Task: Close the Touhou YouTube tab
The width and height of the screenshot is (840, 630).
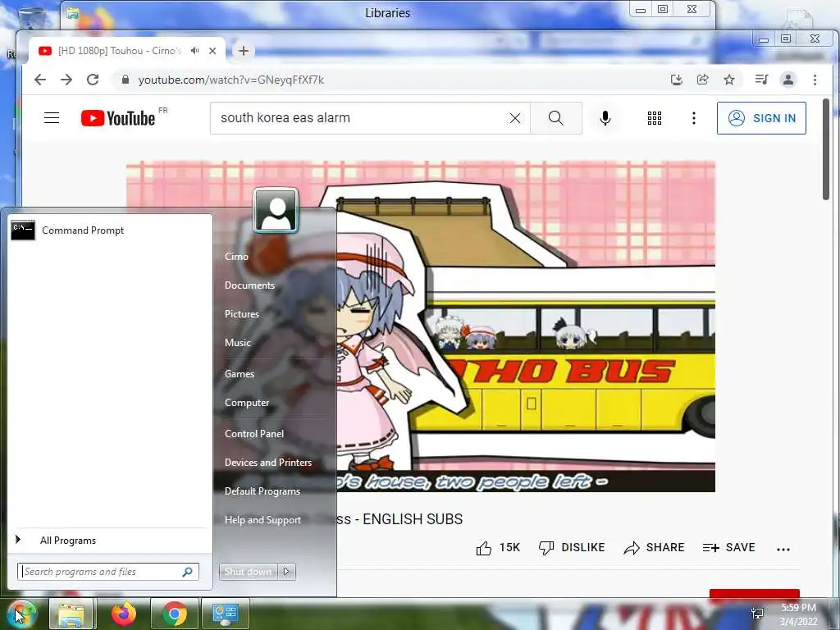Action: 212,51
